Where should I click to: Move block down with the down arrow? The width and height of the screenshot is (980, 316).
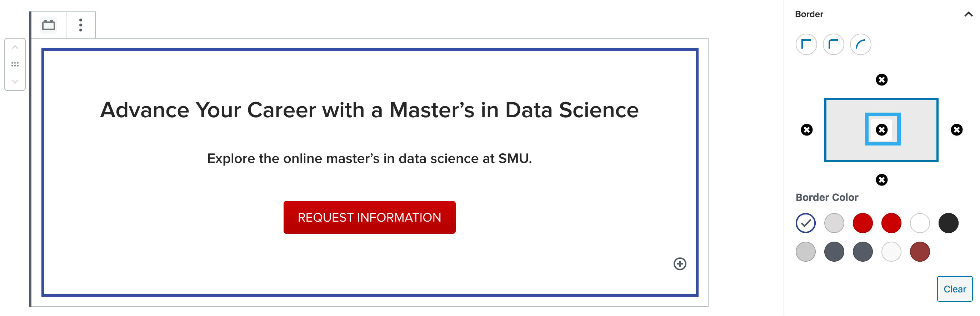15,82
